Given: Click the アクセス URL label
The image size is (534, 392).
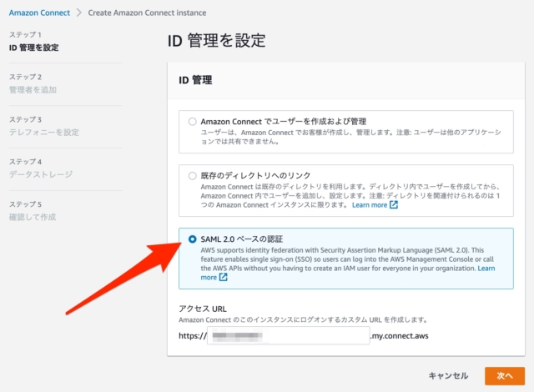Looking at the screenshot, I should (x=203, y=309).
